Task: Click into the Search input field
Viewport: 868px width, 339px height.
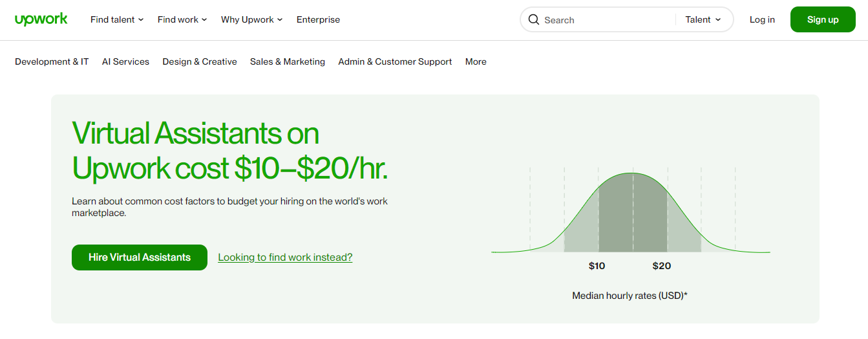Action: point(608,19)
